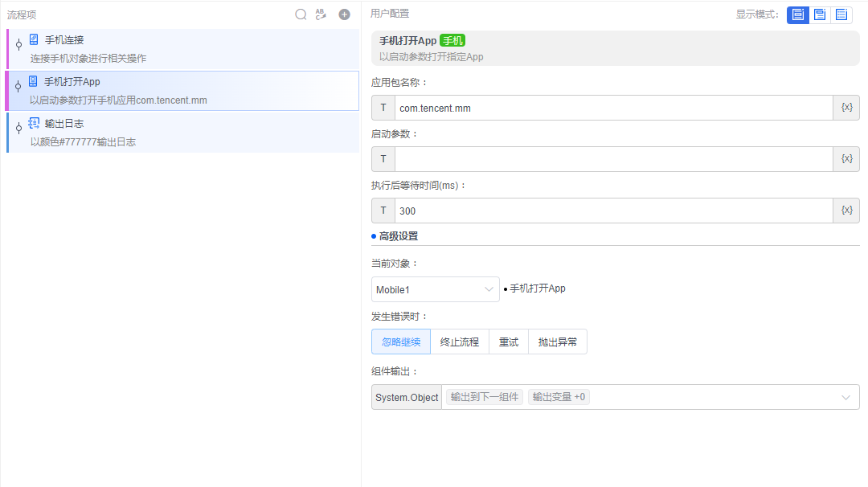The height and width of the screenshot is (487, 868).
Task: Select the third 显示模式 display mode icon
Action: pos(841,14)
